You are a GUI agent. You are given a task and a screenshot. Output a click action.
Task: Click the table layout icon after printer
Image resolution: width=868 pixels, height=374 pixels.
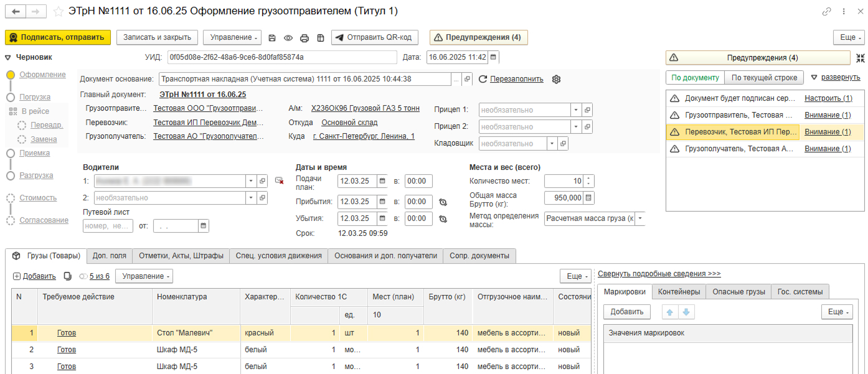(321, 38)
